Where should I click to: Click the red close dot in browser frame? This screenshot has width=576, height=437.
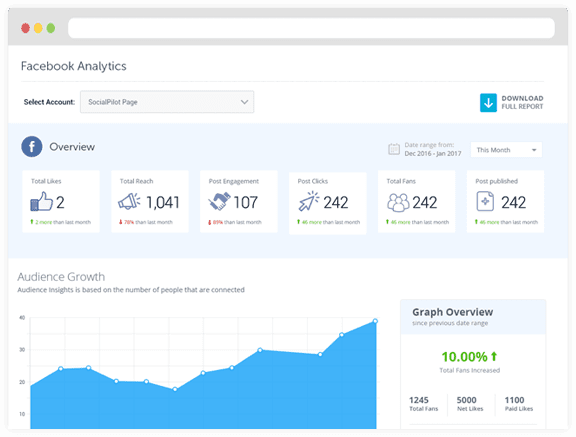click(25, 28)
